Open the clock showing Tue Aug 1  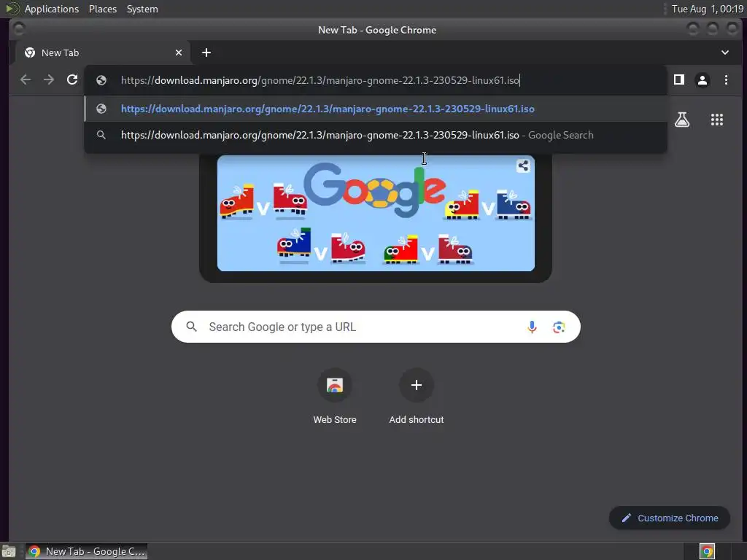click(708, 9)
